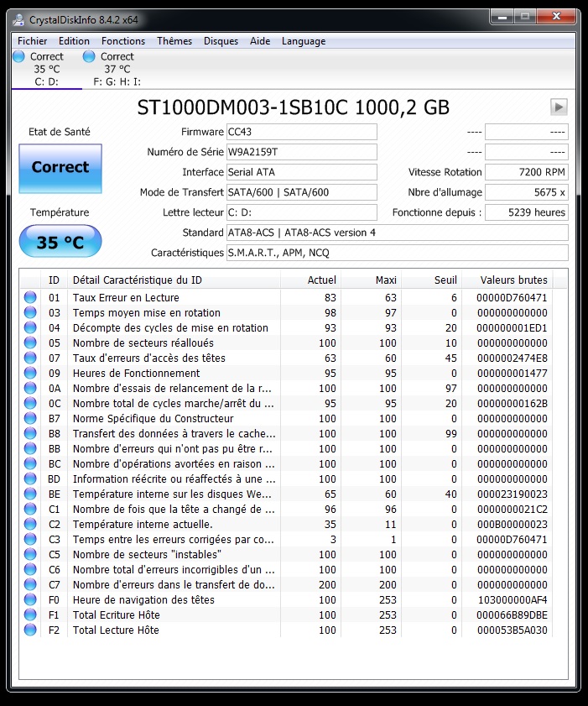Click status icon for attribute ID BC
The image size is (588, 706).
[x=30, y=463]
